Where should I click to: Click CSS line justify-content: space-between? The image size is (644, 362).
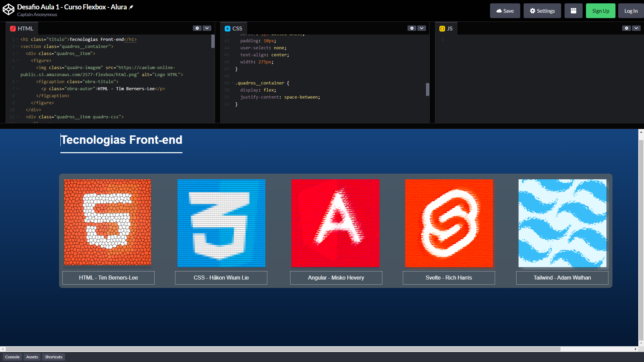click(x=280, y=97)
